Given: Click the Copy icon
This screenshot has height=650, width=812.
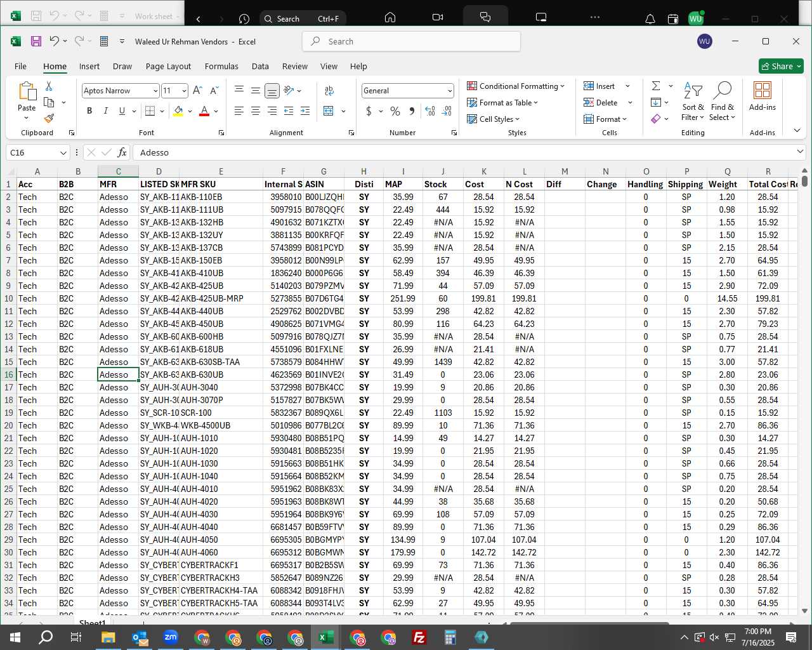Looking at the screenshot, I should (49, 102).
